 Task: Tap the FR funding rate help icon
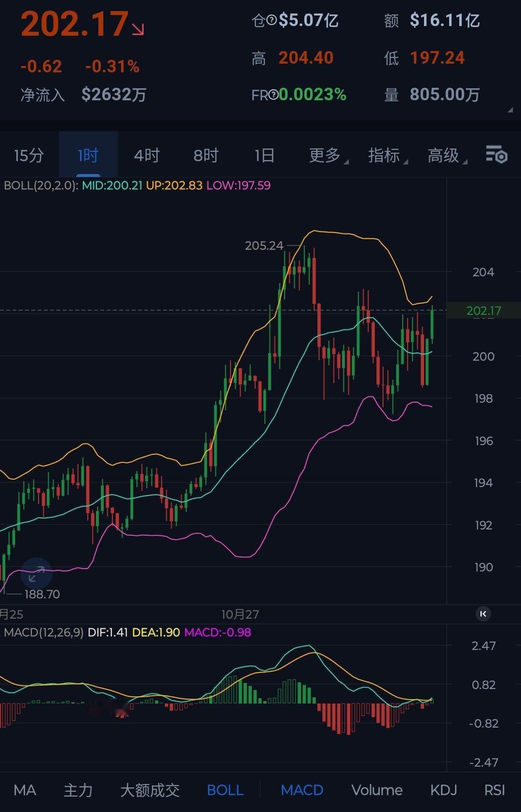pyautogui.click(x=273, y=95)
